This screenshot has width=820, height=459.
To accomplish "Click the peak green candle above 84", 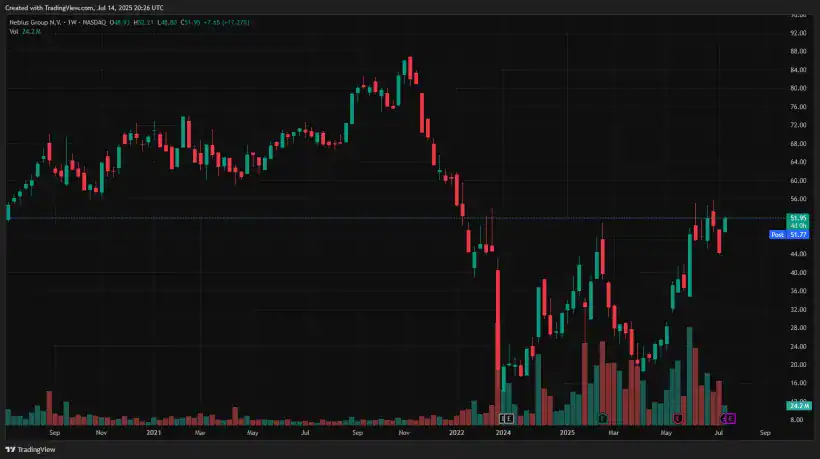I will click(405, 68).
